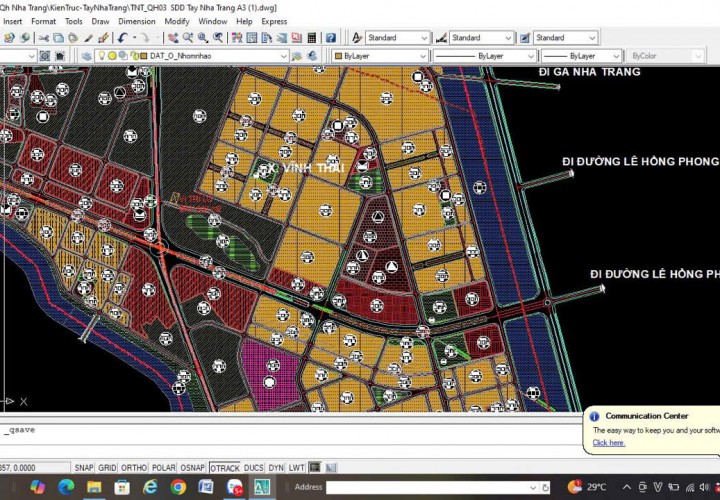Click the Paste clipboard icon
The width and height of the screenshot is (720, 500).
(73, 38)
